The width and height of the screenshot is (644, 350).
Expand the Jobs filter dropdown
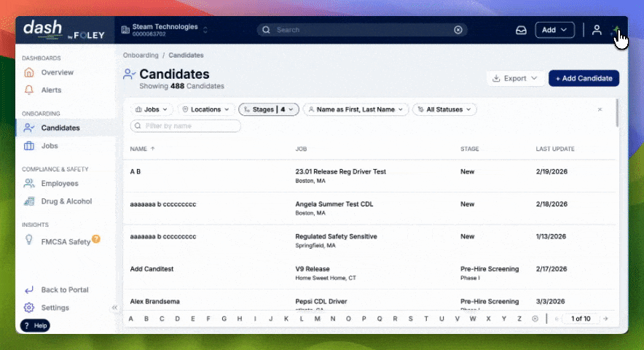152,109
